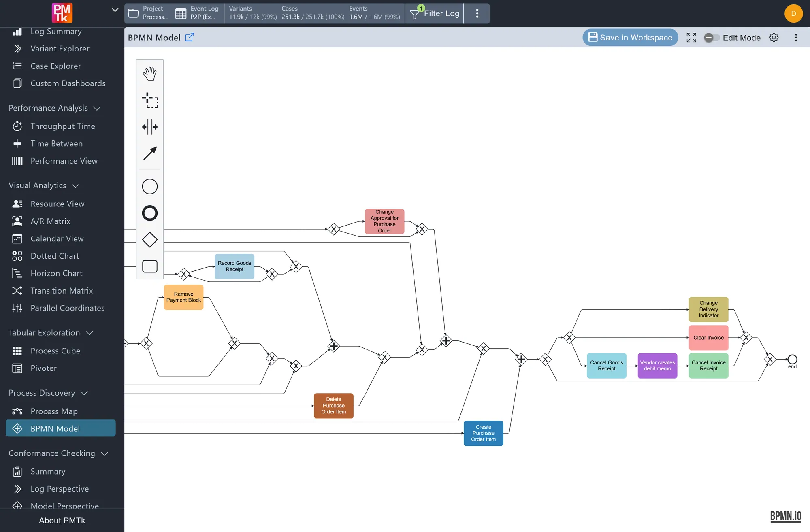Collapse the Conformance Checking section
This screenshot has width=810, height=532.
(x=104, y=453)
